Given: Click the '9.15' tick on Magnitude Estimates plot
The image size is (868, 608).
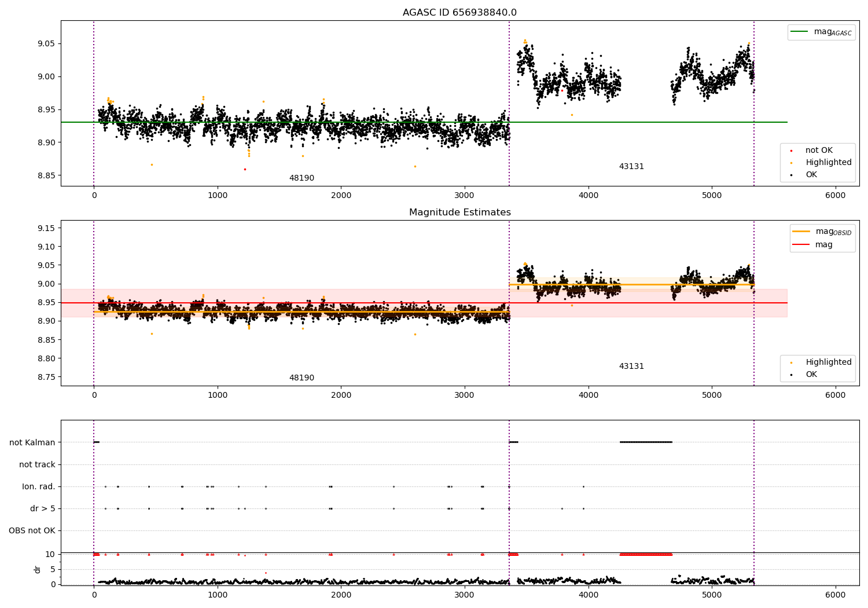Looking at the screenshot, I should click(46, 229).
